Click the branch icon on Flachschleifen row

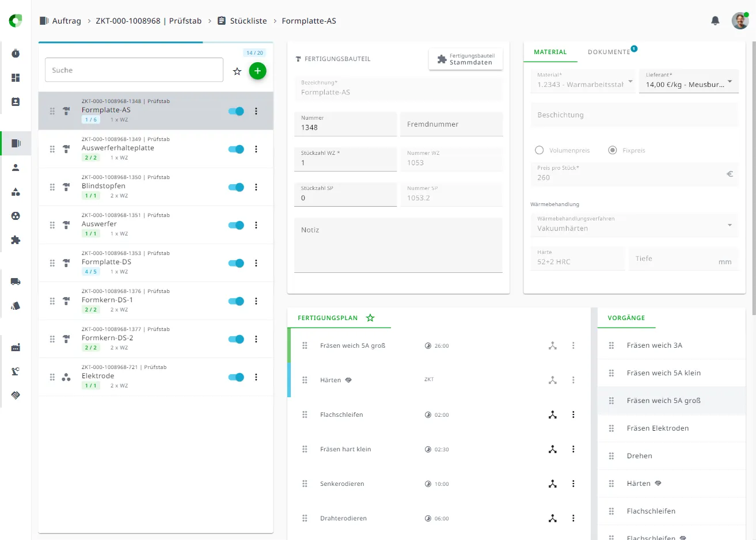pos(552,414)
